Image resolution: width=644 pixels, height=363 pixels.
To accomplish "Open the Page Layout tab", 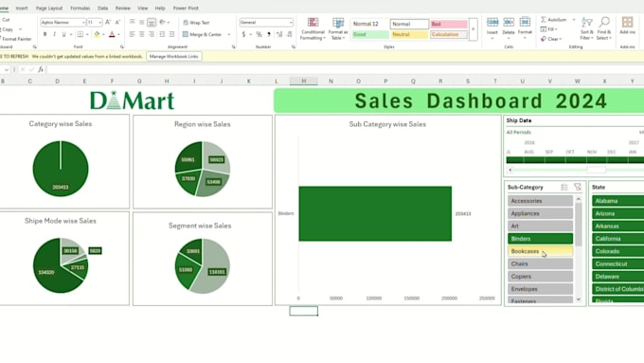I will pyautogui.click(x=49, y=8).
